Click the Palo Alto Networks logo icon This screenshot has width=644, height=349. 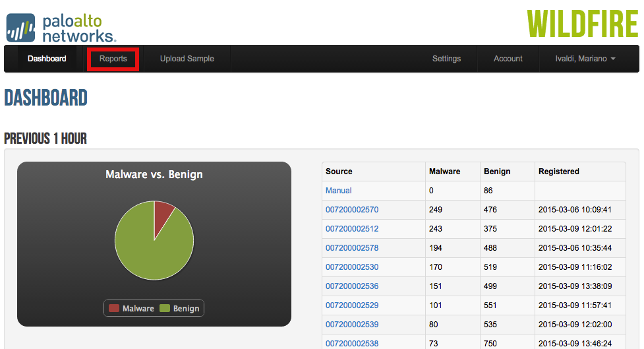click(20, 28)
